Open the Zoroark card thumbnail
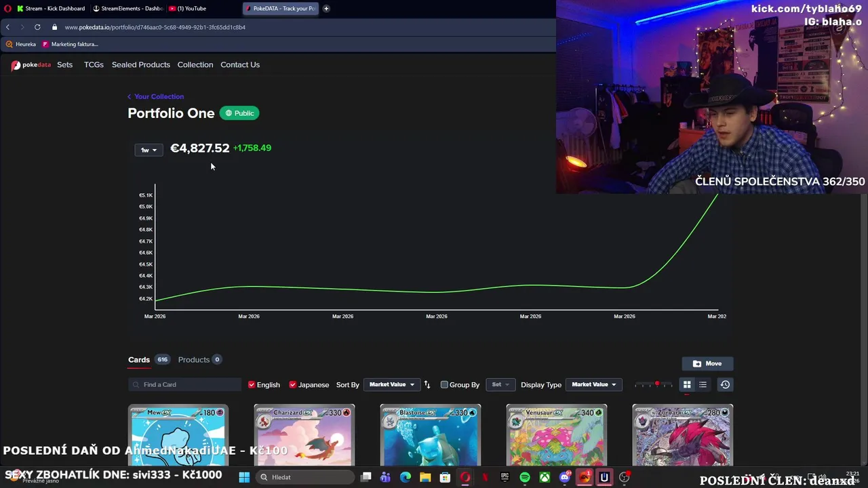Viewport: 868px width, 488px height. [683, 436]
